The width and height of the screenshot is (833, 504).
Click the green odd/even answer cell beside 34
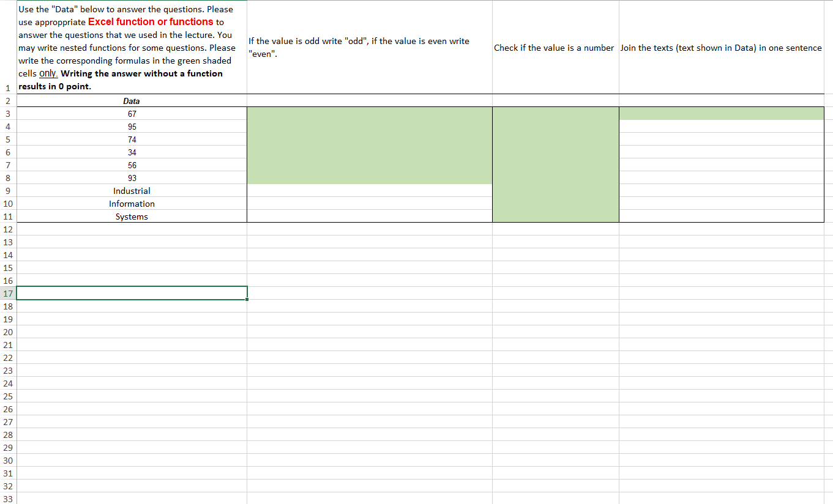370,152
